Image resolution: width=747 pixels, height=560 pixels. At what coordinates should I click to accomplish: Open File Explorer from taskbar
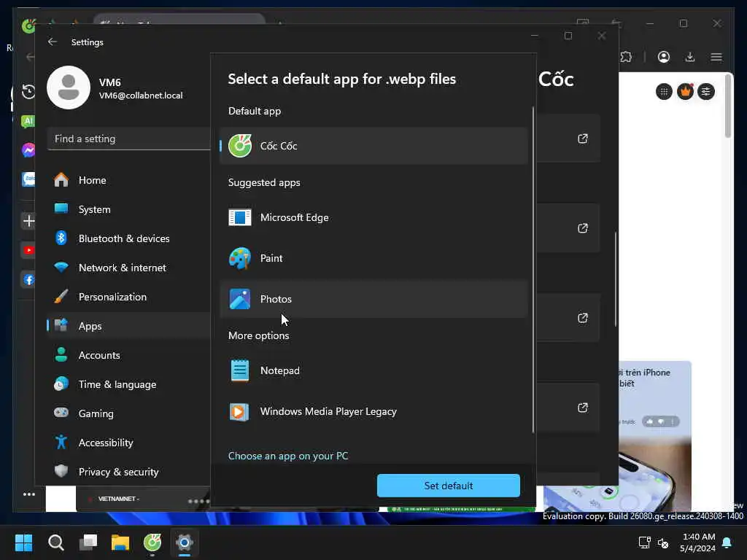pos(120,542)
